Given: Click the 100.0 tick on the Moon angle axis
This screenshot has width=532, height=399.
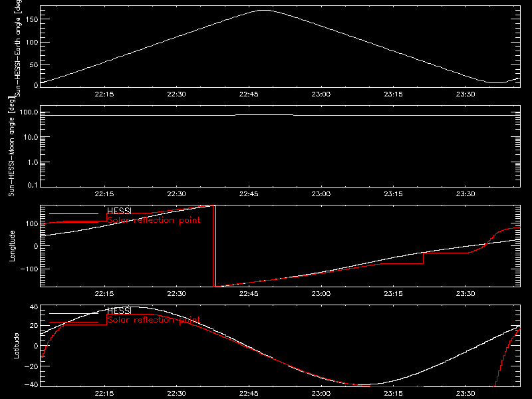Looking at the screenshot, I should pos(29,112).
